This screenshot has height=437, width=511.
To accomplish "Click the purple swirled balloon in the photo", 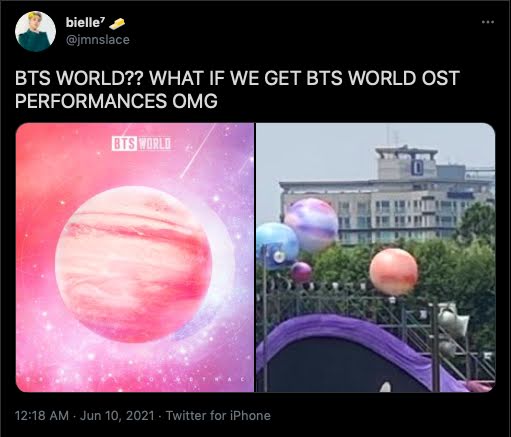I will 311,225.
